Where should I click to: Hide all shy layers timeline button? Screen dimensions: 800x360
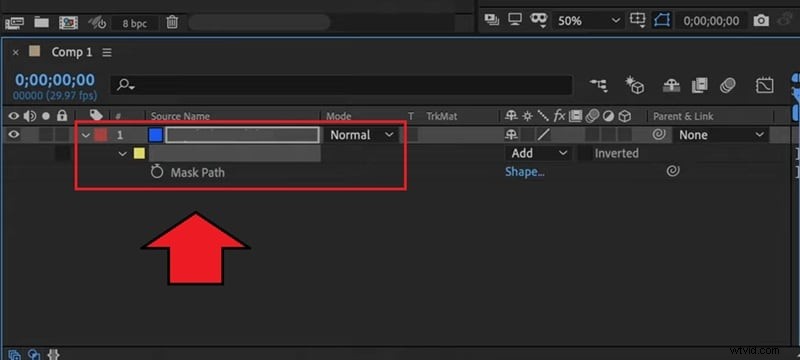click(x=671, y=86)
